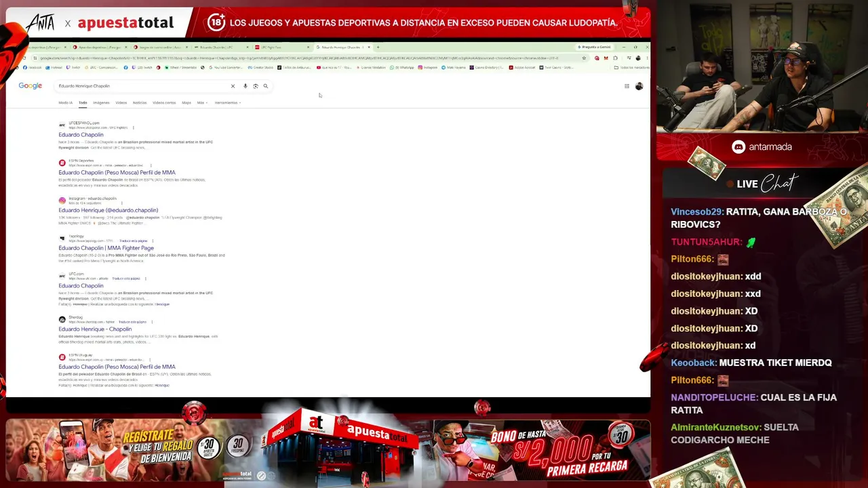Open the Instagram bookmark

[428, 67]
